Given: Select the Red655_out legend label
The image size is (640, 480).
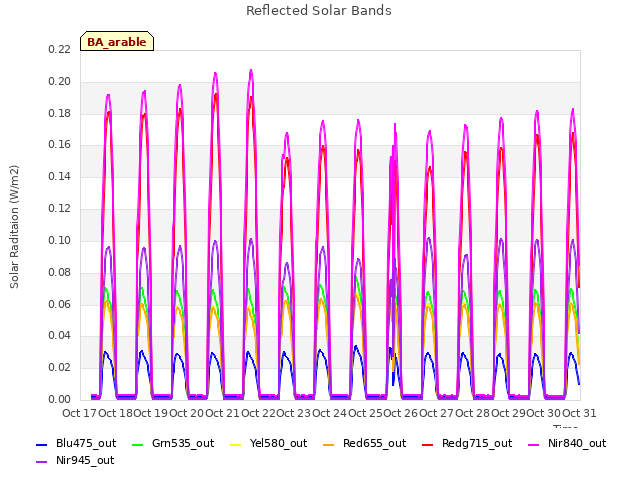Looking at the screenshot, I should 374,443.
